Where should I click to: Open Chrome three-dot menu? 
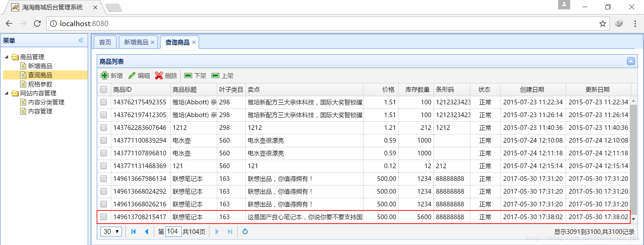[x=635, y=23]
